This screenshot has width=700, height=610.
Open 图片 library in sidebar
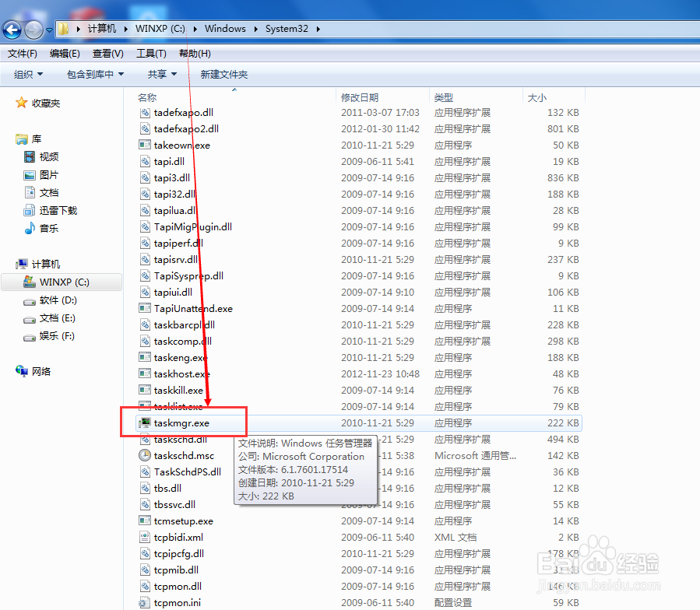[x=41, y=175]
